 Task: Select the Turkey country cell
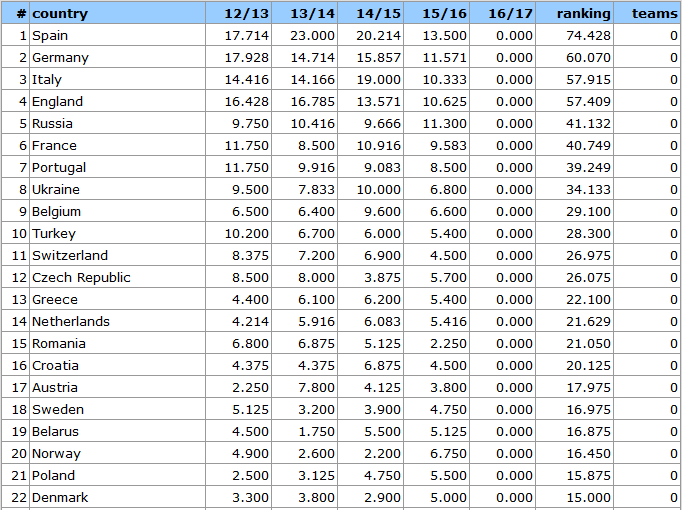click(x=117, y=233)
